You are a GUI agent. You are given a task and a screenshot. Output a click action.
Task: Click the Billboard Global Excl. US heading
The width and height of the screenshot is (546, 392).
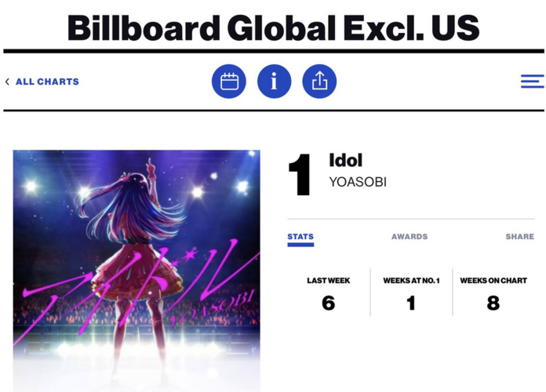273,28
